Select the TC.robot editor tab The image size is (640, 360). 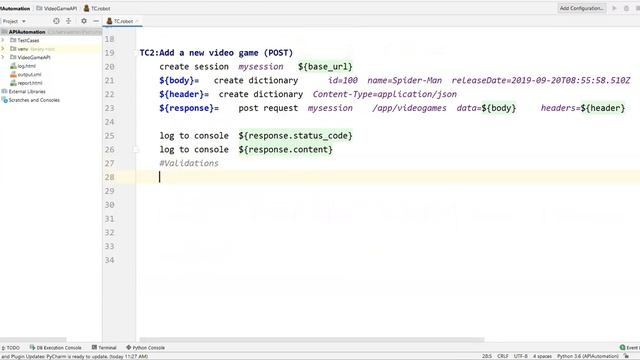(123, 21)
